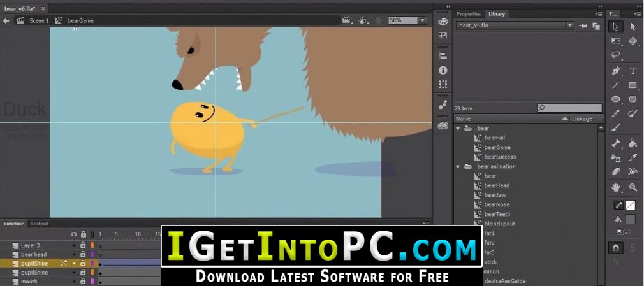This screenshot has height=286, width=644.
Task: Open the Info panel icon
Action: (x=443, y=70)
